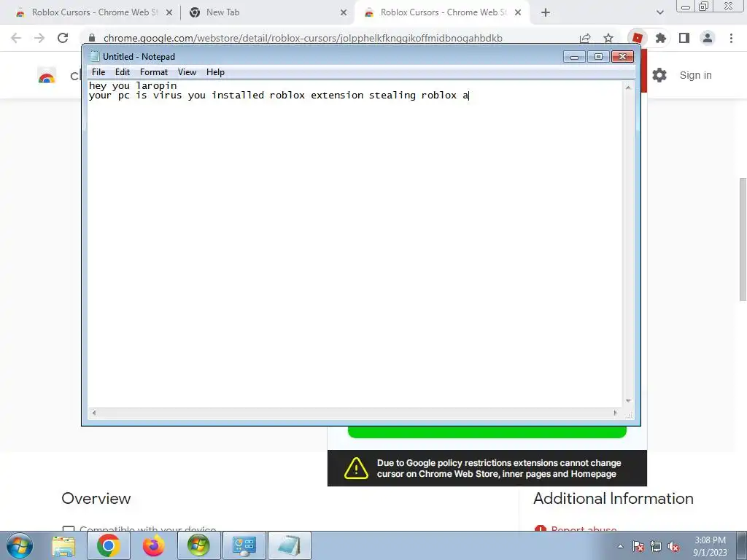747x560 pixels.
Task: Show hidden tray icons arrow
Action: click(620, 546)
